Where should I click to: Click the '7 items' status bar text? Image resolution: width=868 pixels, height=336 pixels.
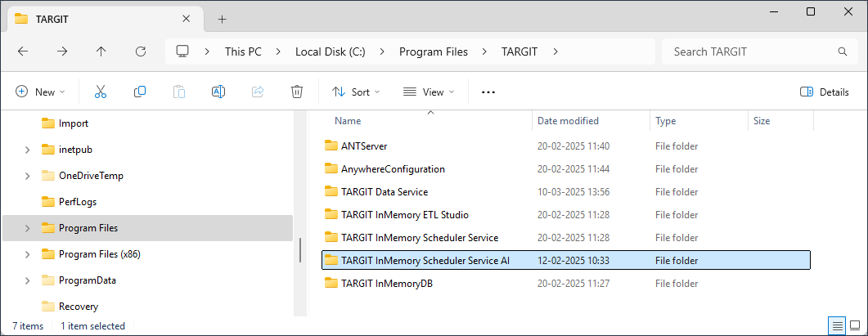[28, 326]
